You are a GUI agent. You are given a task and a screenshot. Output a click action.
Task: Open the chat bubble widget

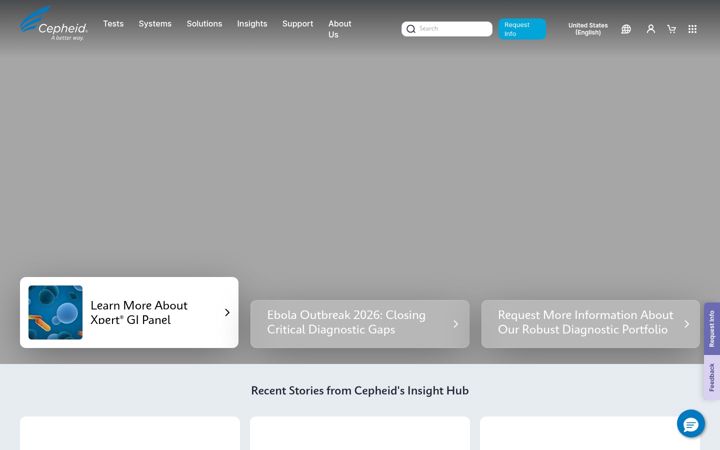coord(691,424)
